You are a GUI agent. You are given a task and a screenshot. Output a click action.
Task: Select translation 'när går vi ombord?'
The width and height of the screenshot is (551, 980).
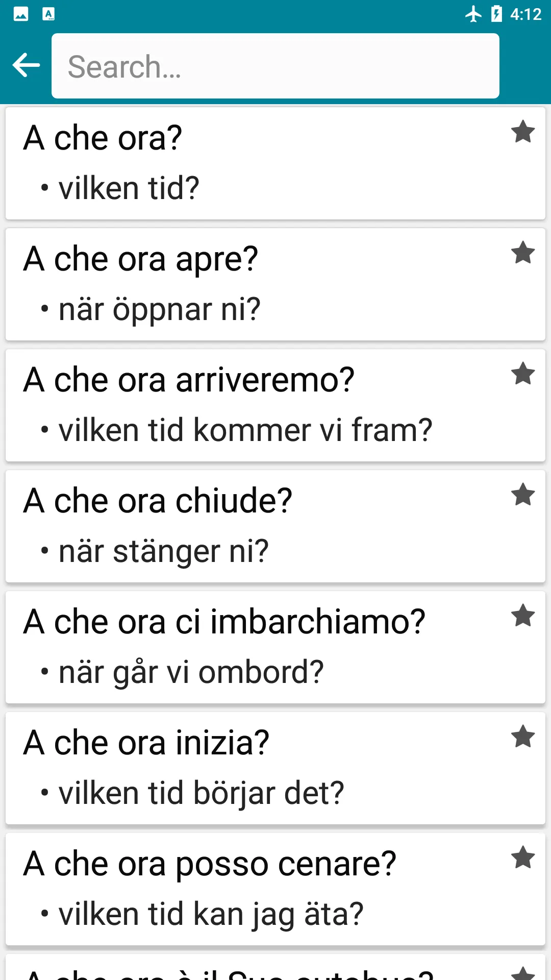(191, 673)
